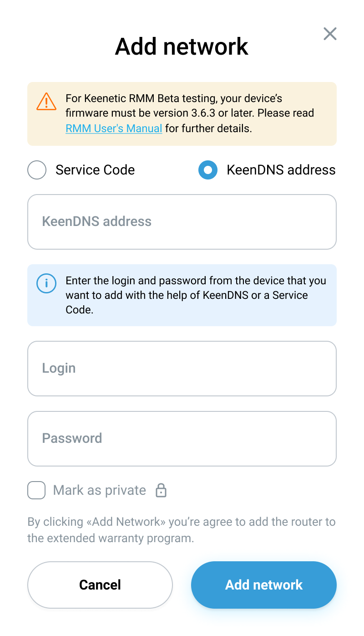
Task: Click the Add network dialog title
Action: tap(182, 46)
